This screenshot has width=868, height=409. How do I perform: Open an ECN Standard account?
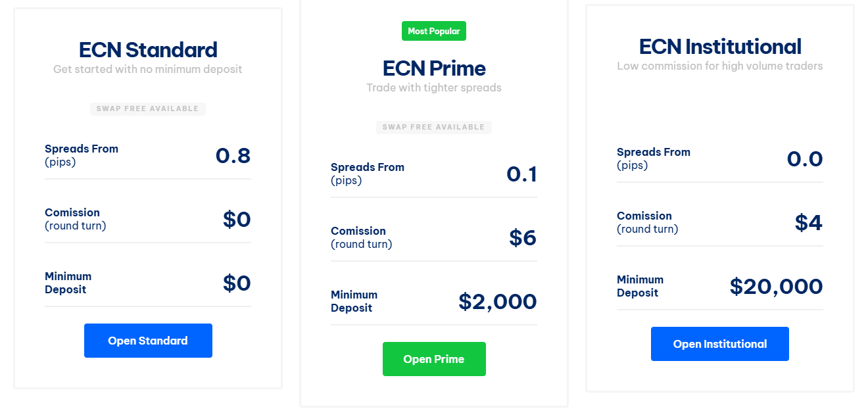148,341
